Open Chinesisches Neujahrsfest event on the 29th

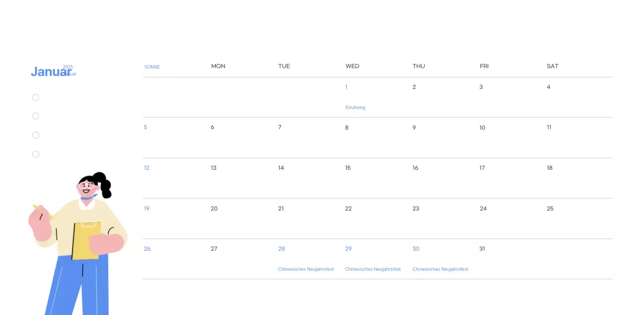click(x=373, y=269)
